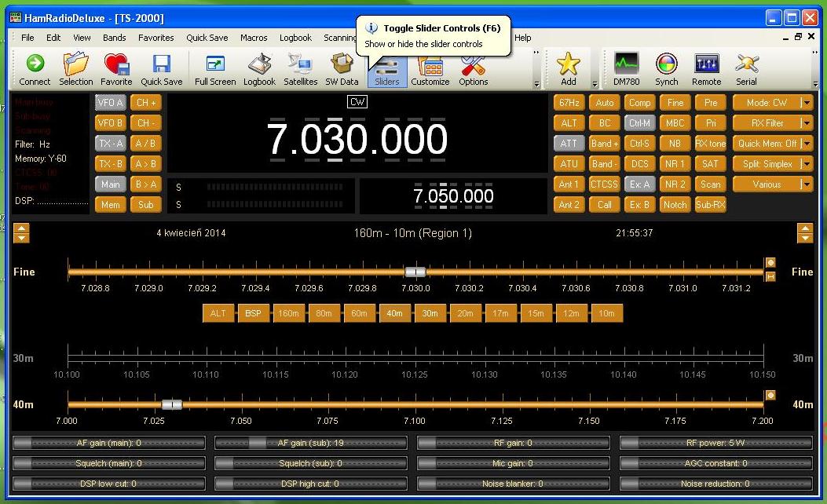The image size is (827, 504).
Task: Click the 7.030.000 main frequency display
Action: coord(357,139)
